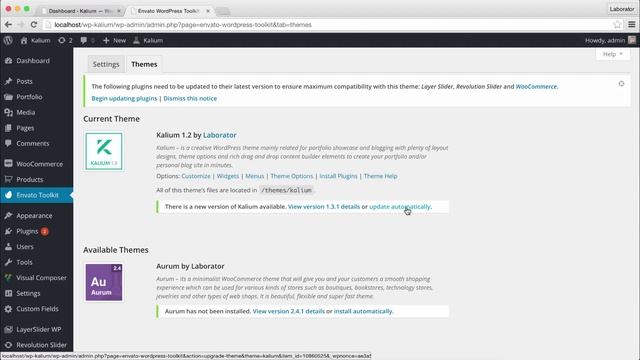
Task: Open the Chrome hamburger menu
Action: point(631,24)
